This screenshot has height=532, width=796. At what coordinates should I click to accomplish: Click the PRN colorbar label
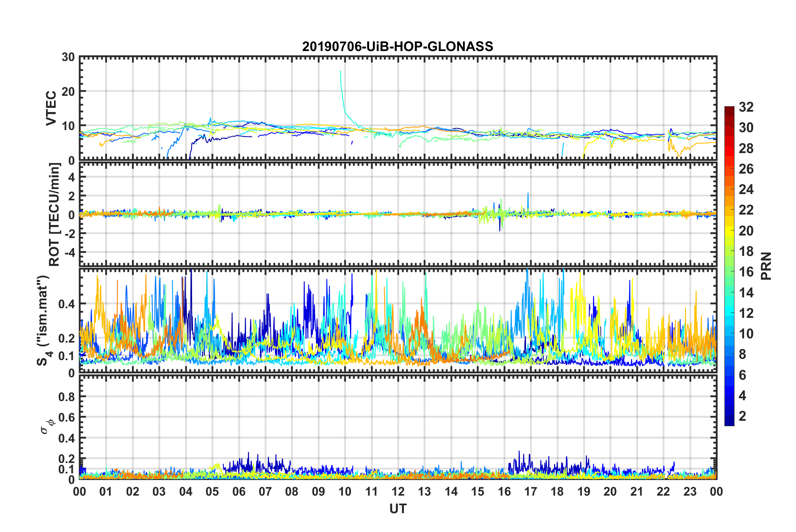(x=766, y=266)
